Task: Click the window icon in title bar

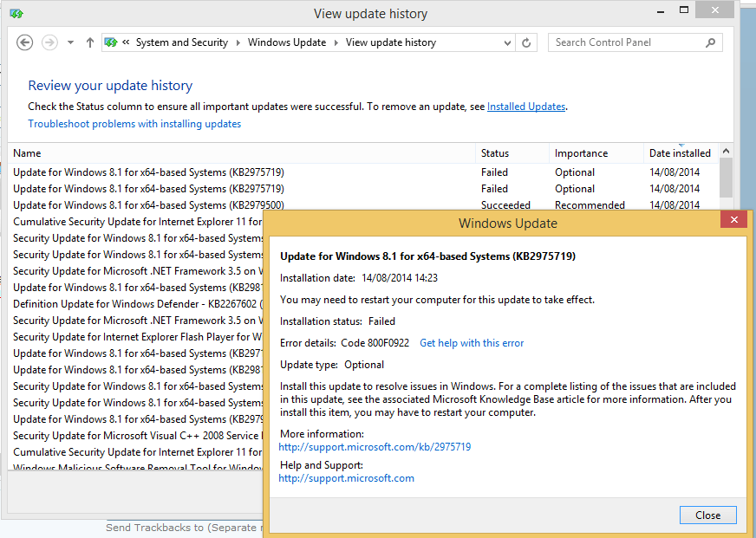Action: [x=16, y=14]
